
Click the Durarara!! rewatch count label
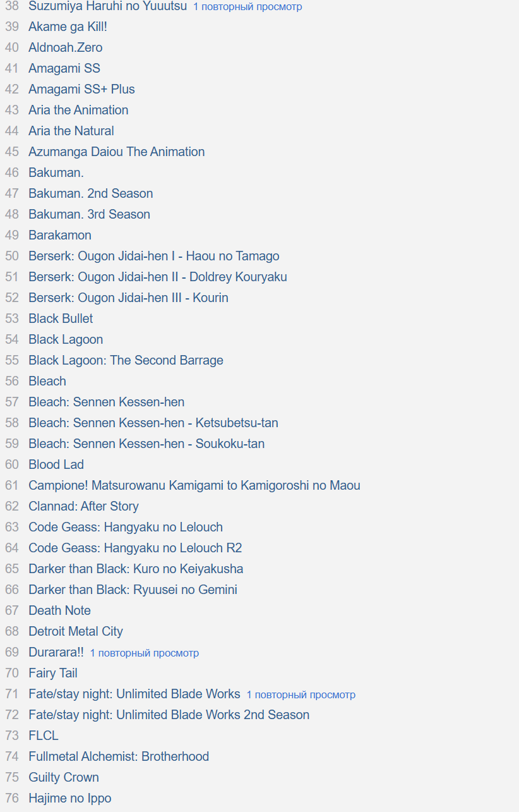coord(144,653)
